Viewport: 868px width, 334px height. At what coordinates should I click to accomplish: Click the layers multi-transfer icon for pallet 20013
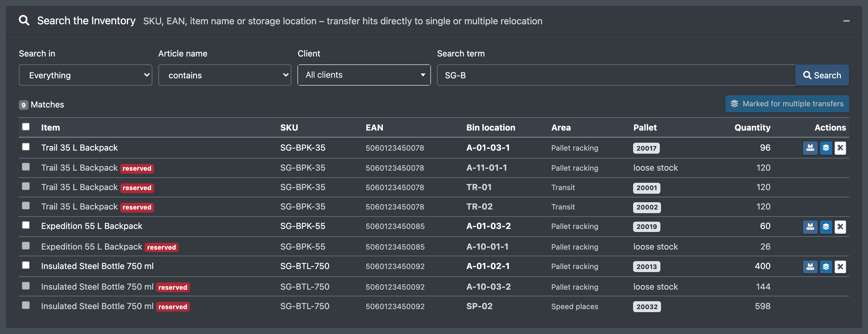pyautogui.click(x=826, y=267)
